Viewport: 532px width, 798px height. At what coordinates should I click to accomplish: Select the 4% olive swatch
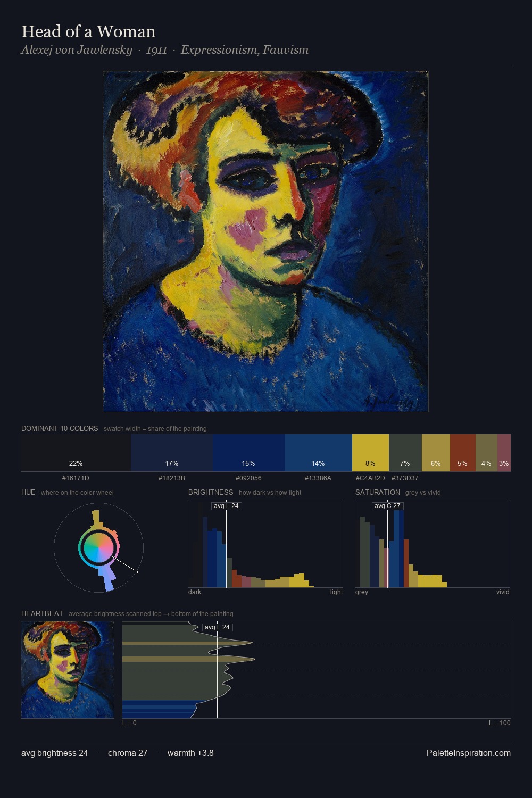tap(486, 453)
